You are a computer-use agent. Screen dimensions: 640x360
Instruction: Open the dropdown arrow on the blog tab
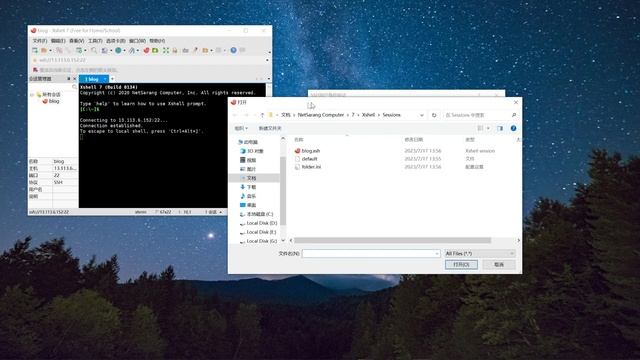click(x=105, y=79)
